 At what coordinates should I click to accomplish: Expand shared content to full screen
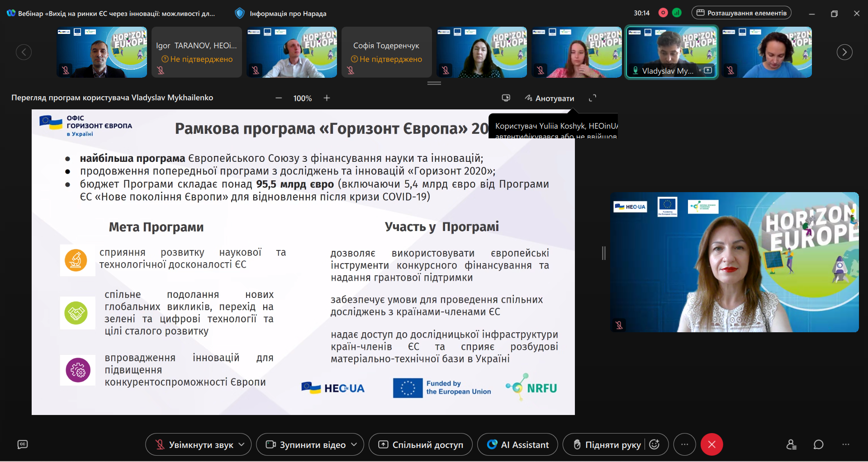pyautogui.click(x=593, y=98)
